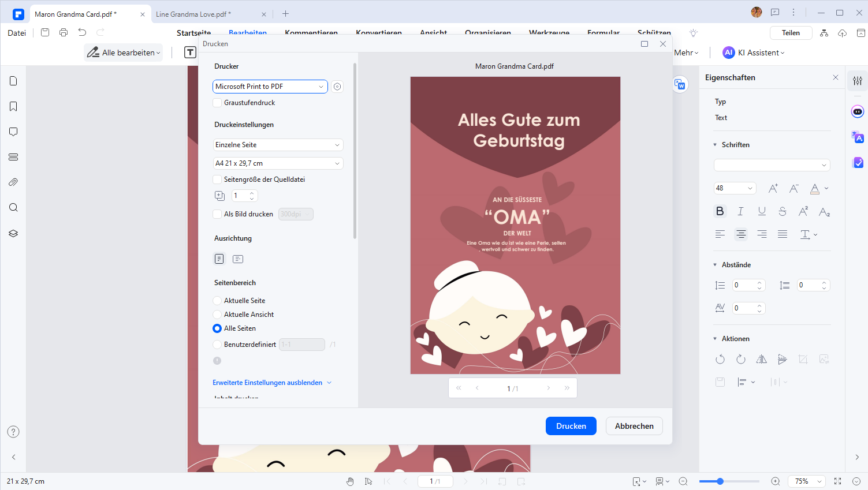
Task: Click the zoom slider in status bar
Action: [x=729, y=481]
